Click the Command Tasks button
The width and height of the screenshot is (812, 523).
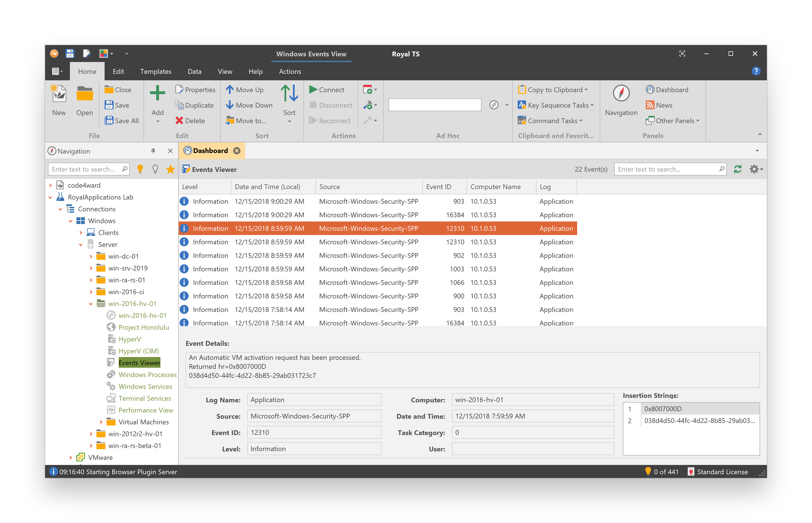[x=550, y=121]
